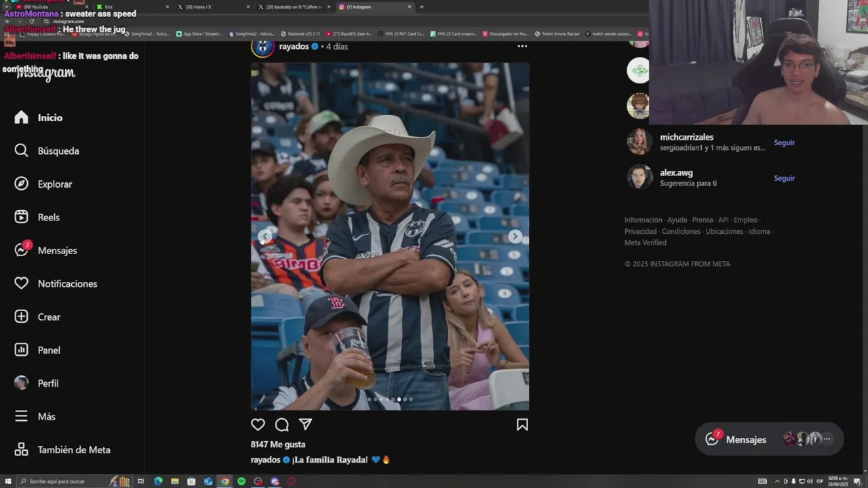The width and height of the screenshot is (868, 488).
Task: Click the green leaf avatar suggestion
Action: point(638,70)
